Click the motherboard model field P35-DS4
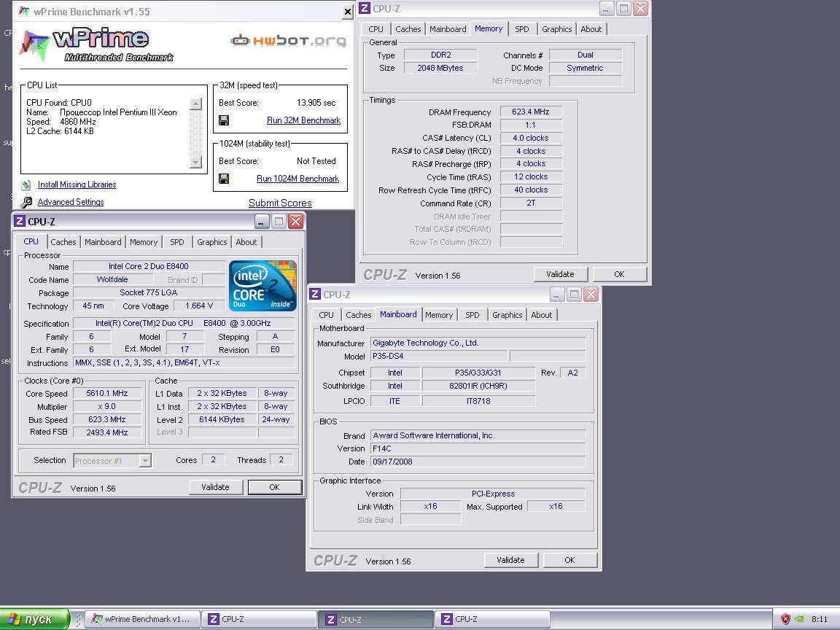 [439, 357]
